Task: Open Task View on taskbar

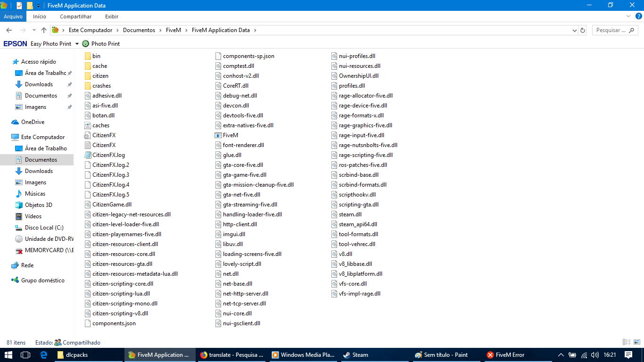Action: pyautogui.click(x=25, y=355)
